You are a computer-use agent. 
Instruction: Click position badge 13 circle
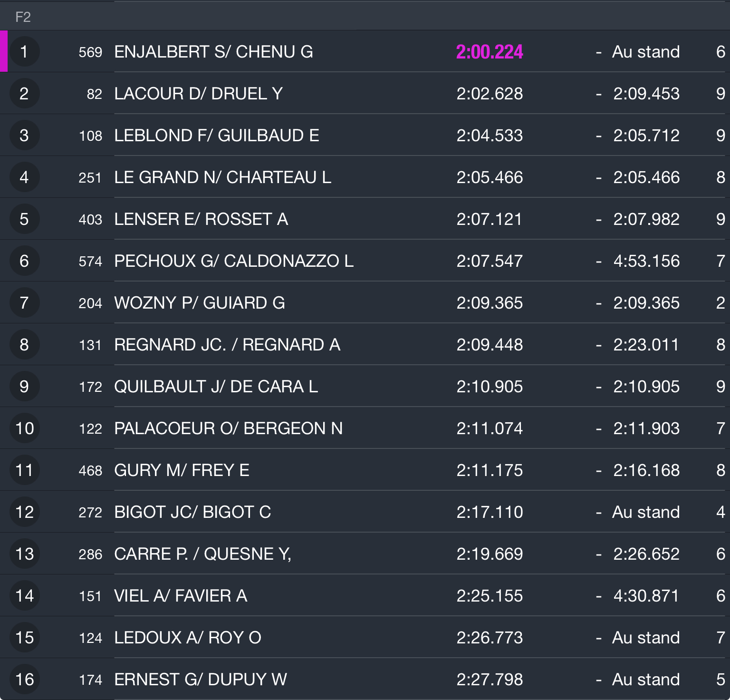click(24, 554)
